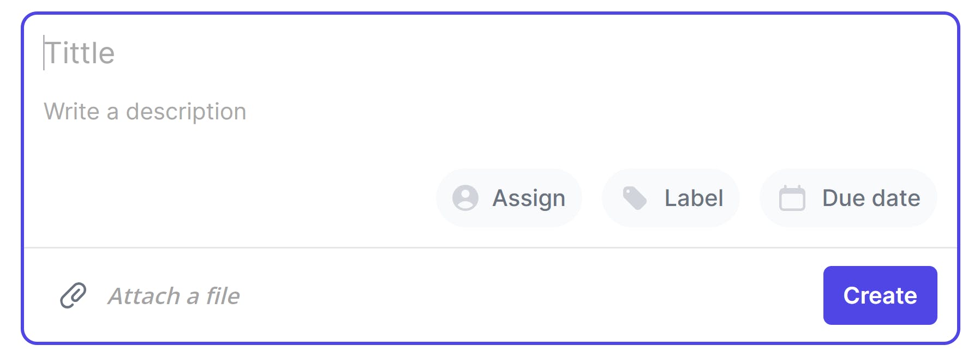Open the Assign pill to pick assignee
Image resolution: width=980 pixels, height=357 pixels.
(x=509, y=198)
